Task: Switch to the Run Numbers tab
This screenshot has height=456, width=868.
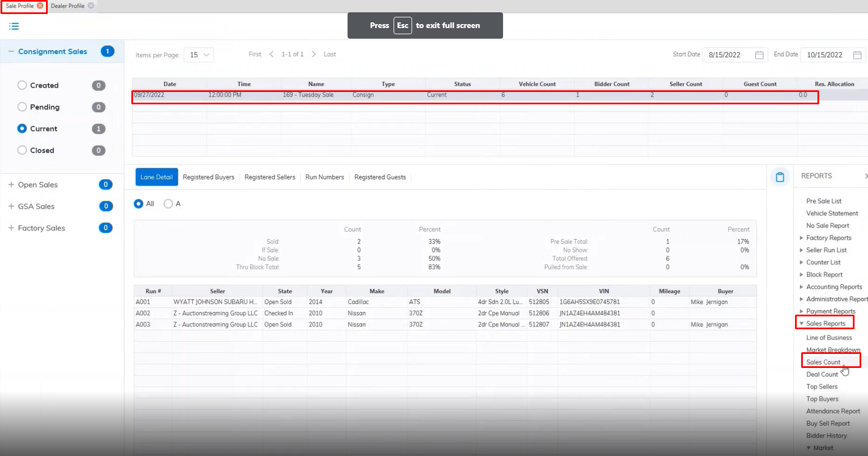Action: (325, 177)
